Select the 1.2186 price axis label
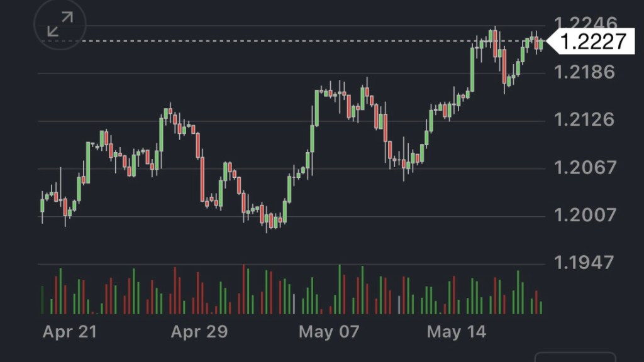The height and width of the screenshot is (362, 644). click(x=584, y=72)
